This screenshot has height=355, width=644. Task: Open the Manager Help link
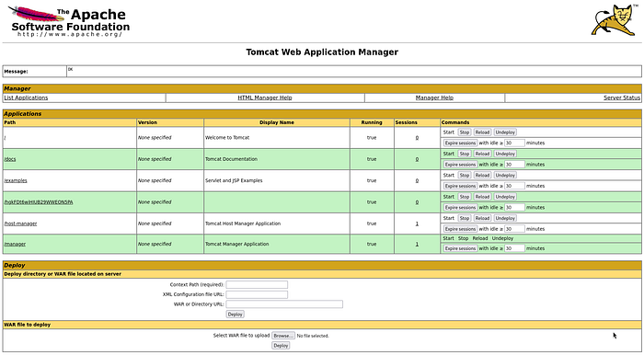click(434, 97)
